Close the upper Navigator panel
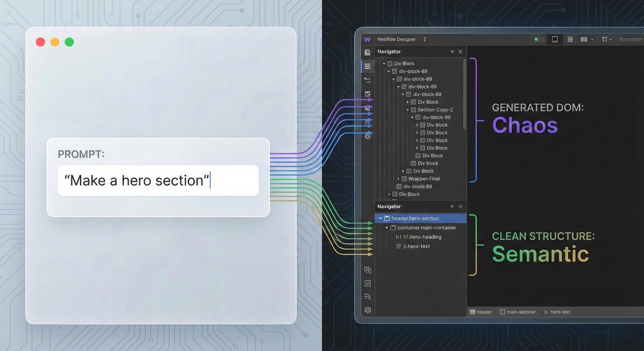The image size is (644, 351). (460, 52)
